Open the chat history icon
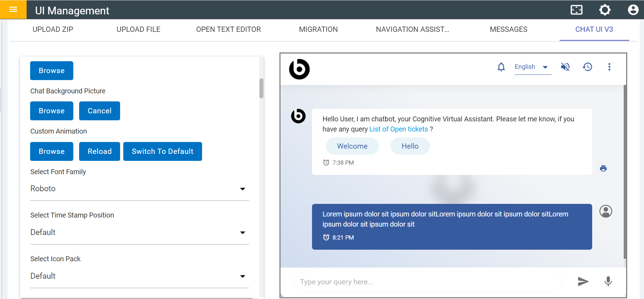The image size is (644, 299). click(587, 67)
